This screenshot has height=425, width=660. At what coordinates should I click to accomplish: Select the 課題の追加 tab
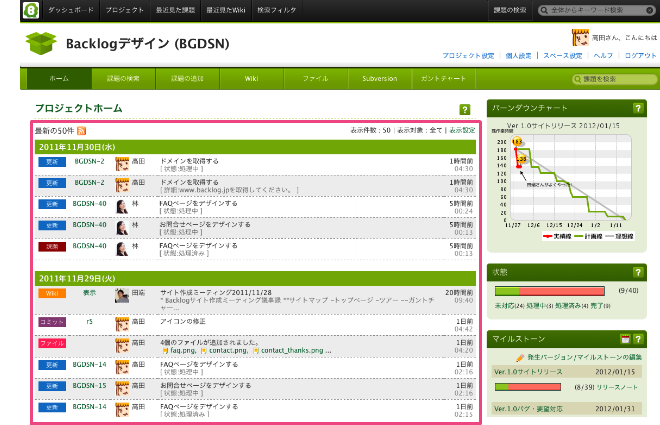(187, 79)
